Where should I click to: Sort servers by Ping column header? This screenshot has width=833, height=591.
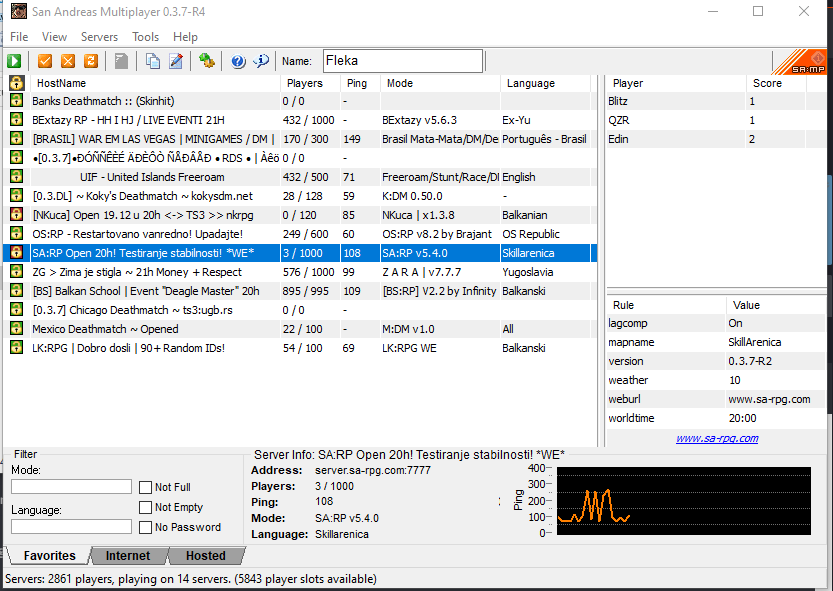tap(361, 83)
